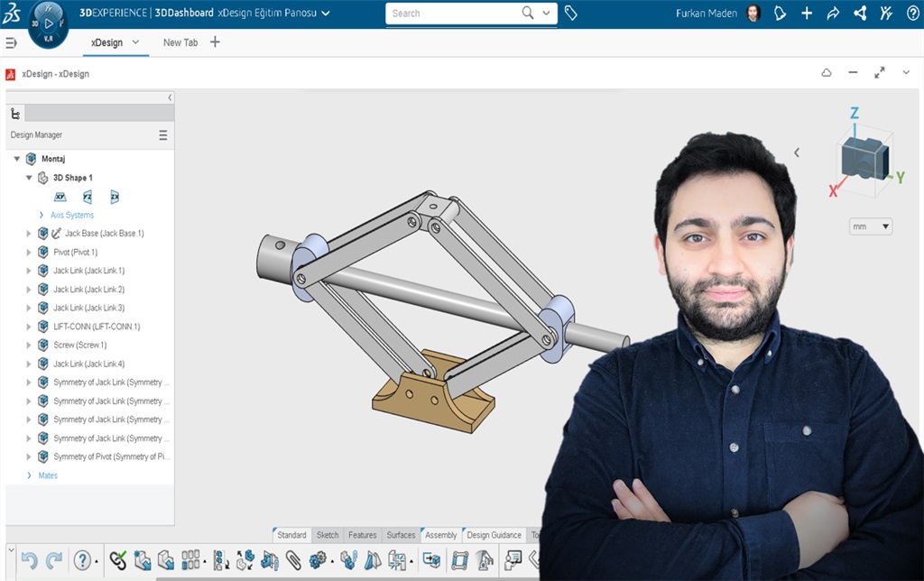This screenshot has width=924, height=581.
Task: Expand the Pivot (Pivot.1) node
Action: tap(28, 253)
